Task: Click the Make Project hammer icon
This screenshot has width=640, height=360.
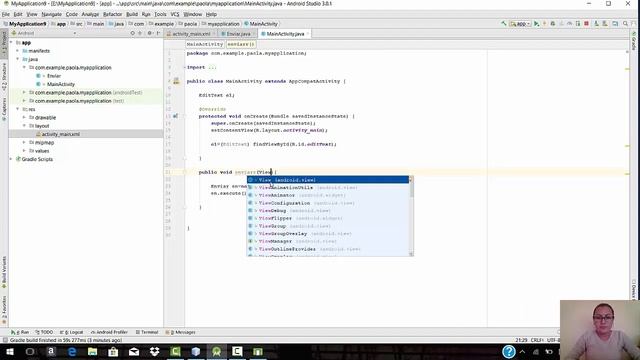Action: (504, 24)
